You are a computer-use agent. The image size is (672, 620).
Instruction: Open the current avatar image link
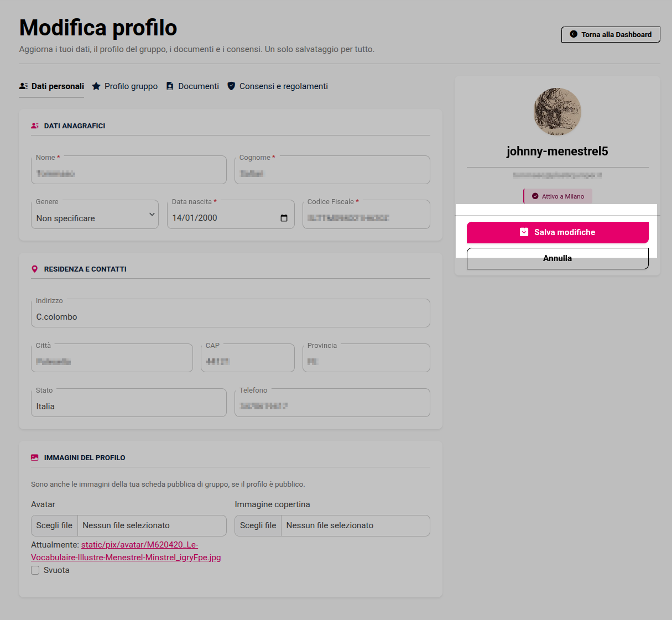click(x=126, y=551)
